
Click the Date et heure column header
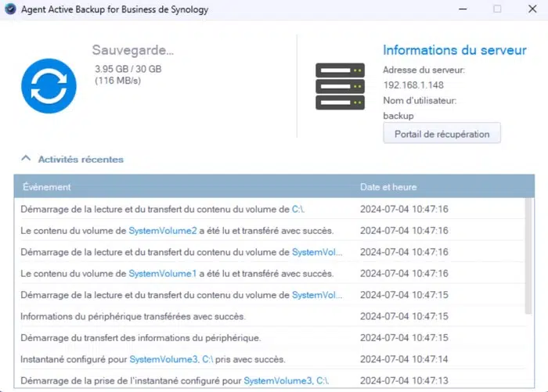(x=388, y=187)
